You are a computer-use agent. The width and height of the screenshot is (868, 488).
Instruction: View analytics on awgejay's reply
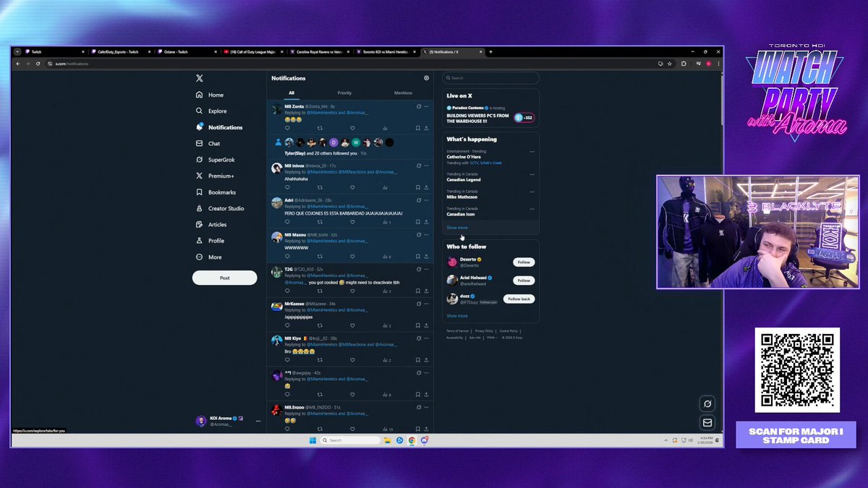pyautogui.click(x=386, y=395)
